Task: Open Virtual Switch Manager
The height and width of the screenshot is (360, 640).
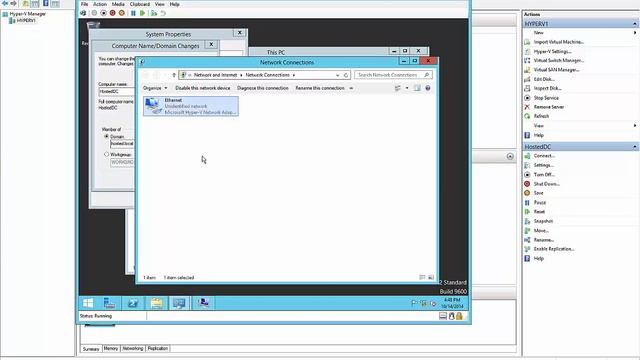Action: pyautogui.click(x=558, y=60)
